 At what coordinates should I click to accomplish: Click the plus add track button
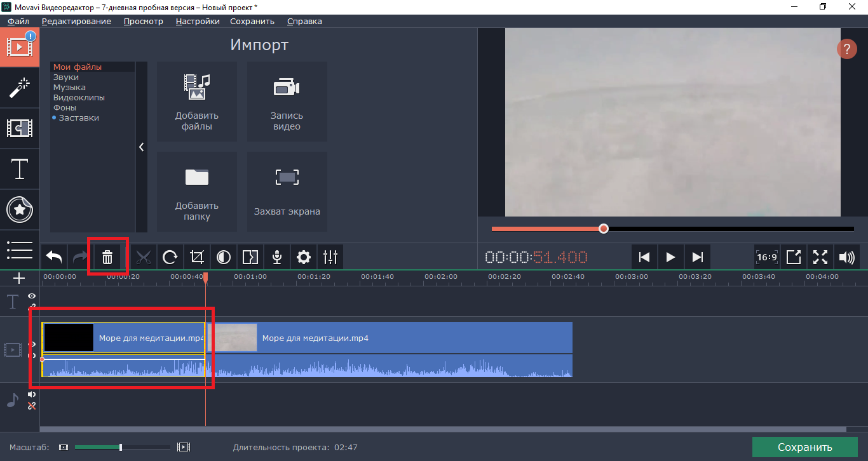[20, 278]
